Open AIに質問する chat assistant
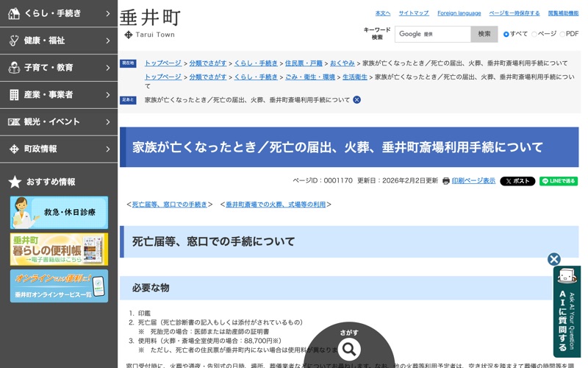The width and height of the screenshot is (588, 368). (567, 311)
